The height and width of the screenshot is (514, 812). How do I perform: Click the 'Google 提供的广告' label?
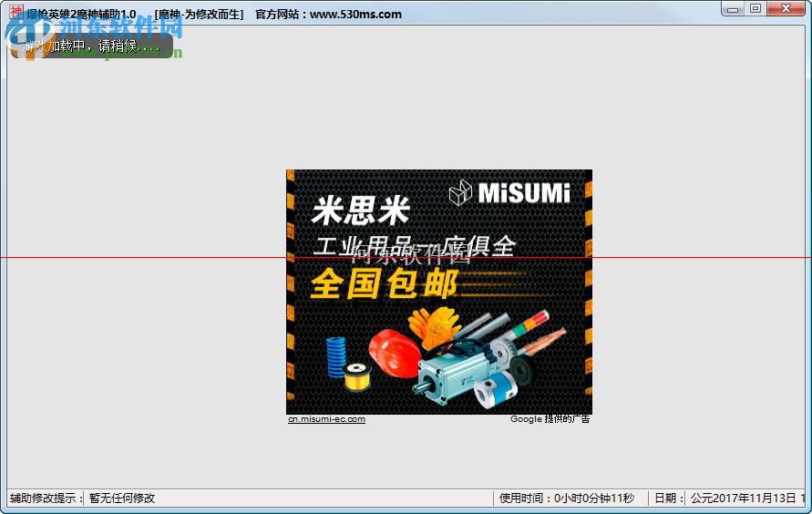(550, 419)
